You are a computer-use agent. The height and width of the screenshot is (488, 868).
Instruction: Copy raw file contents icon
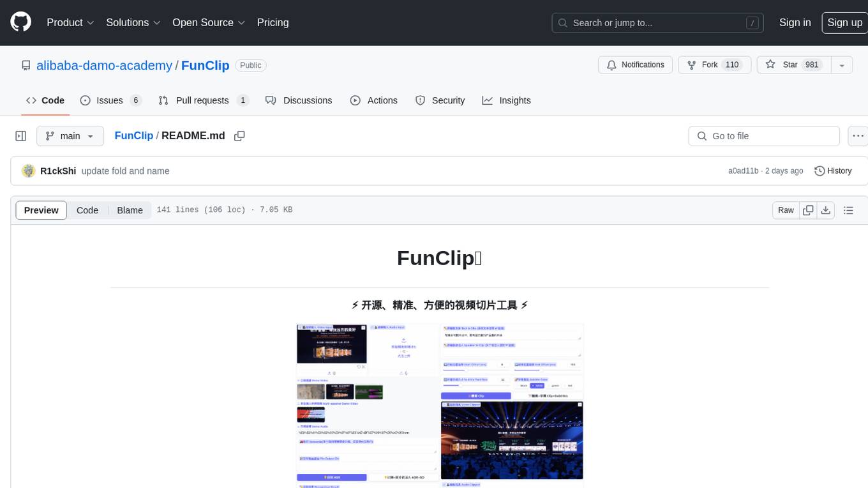click(x=808, y=210)
